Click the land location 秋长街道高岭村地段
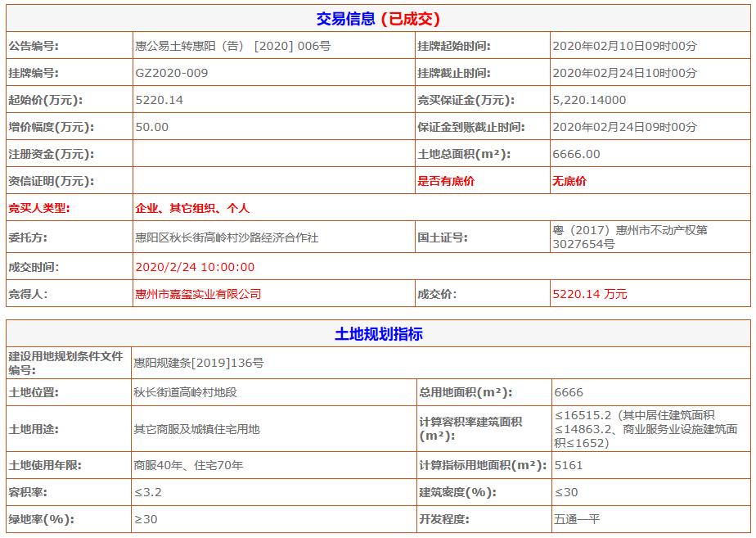 [x=183, y=391]
